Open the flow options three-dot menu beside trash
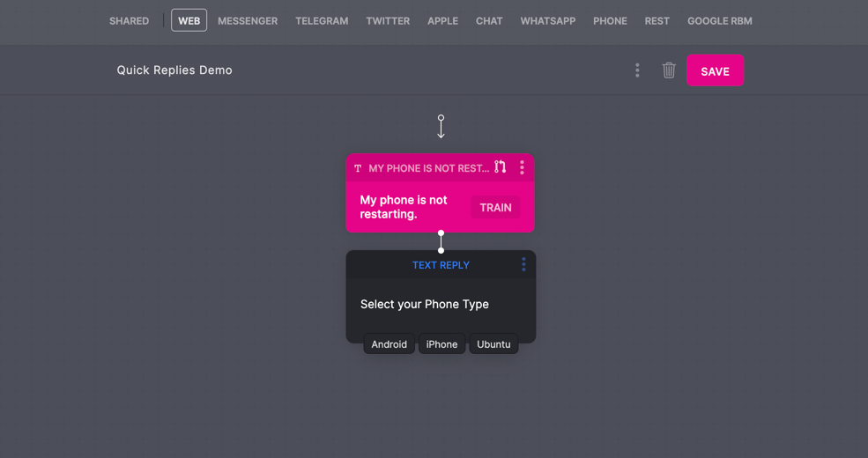Viewport: 868px width, 458px height. 637,70
